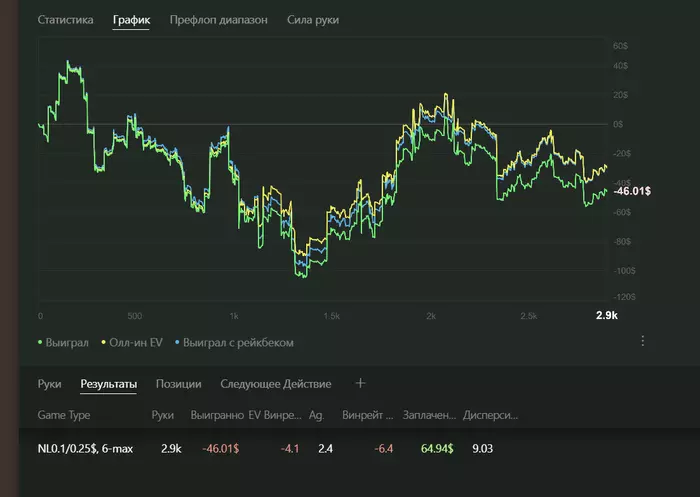Open the three-dot chart options menu
700x497 pixels.
tap(642, 341)
